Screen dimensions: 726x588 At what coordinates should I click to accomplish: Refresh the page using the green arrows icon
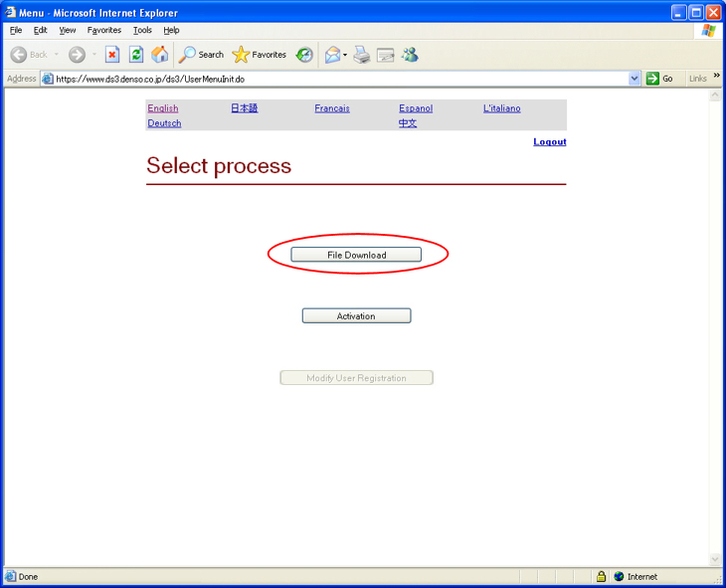point(135,55)
